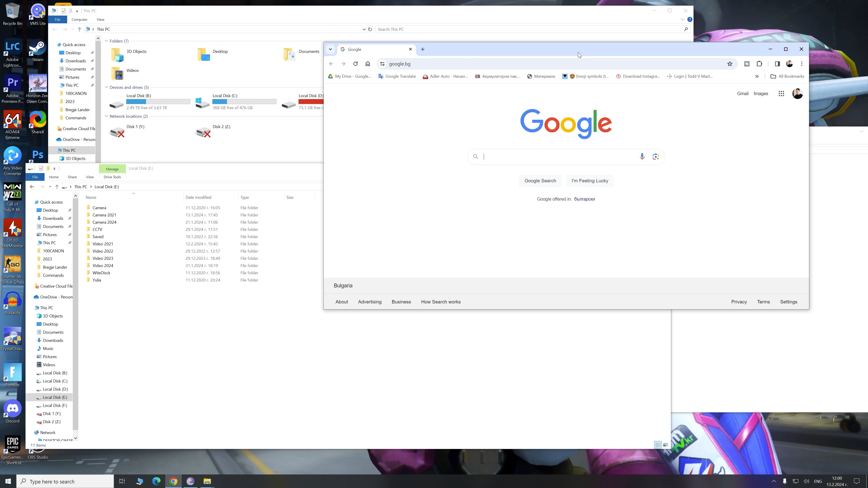Open File menu in This PC window
Image resolution: width=868 pixels, height=488 pixels.
click(x=58, y=19)
